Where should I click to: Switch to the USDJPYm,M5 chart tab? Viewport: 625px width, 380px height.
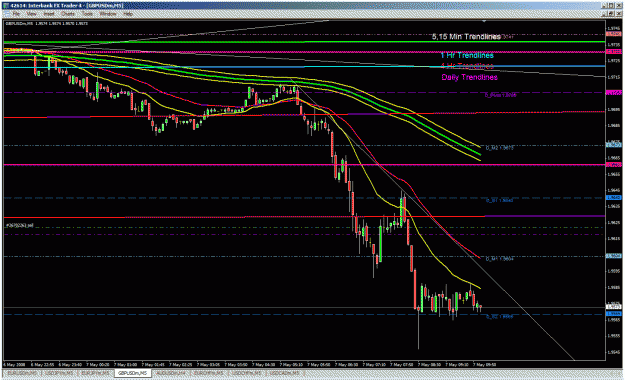[x=59, y=374]
